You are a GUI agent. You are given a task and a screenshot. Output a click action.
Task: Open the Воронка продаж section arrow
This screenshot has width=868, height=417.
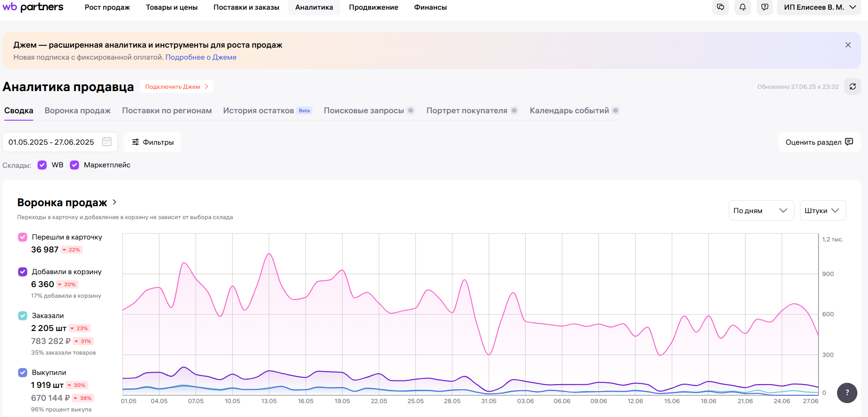(x=115, y=202)
